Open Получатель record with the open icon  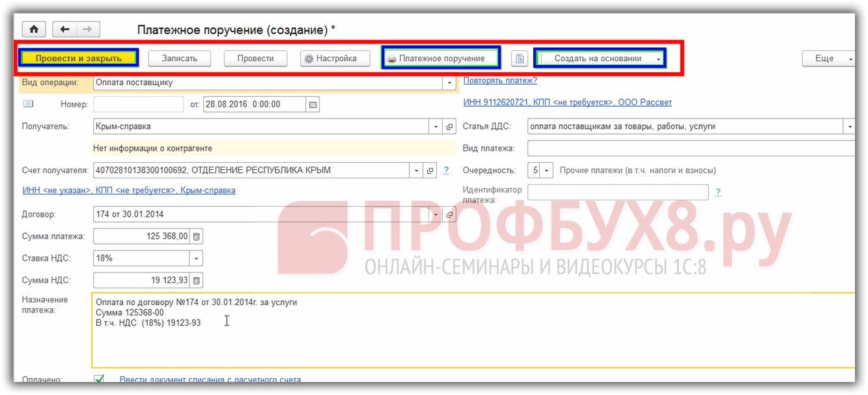[x=449, y=127]
